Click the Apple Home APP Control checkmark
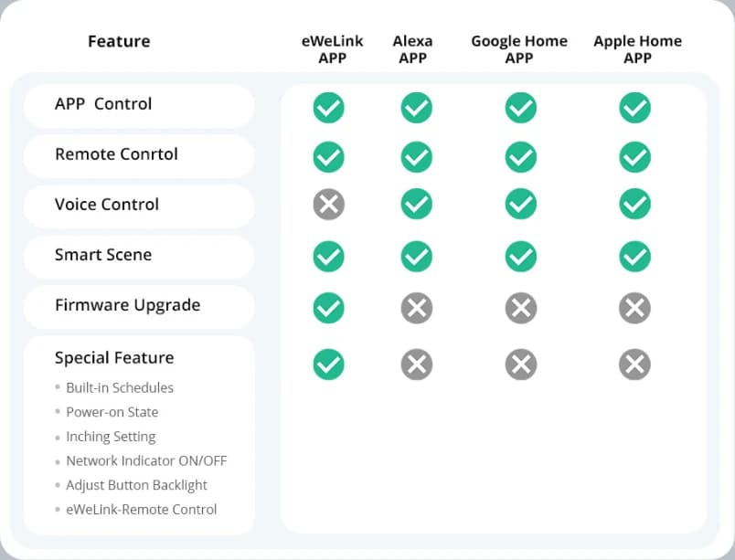This screenshot has height=560, width=735. pos(634,108)
